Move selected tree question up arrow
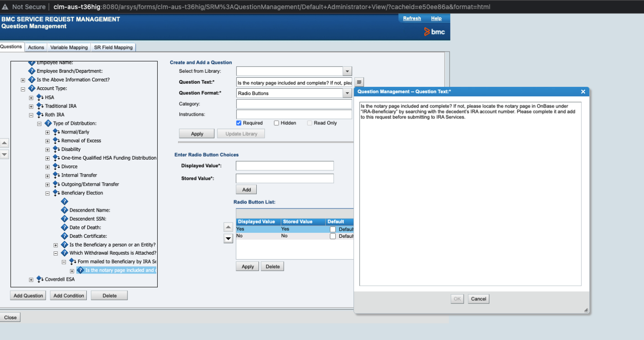 4,143
